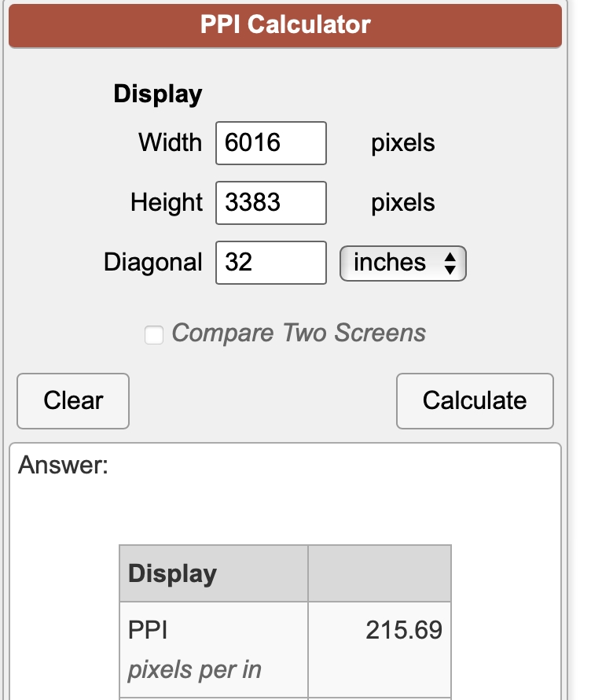Click the pixels unit beside Height
591x700 pixels.
point(402,203)
